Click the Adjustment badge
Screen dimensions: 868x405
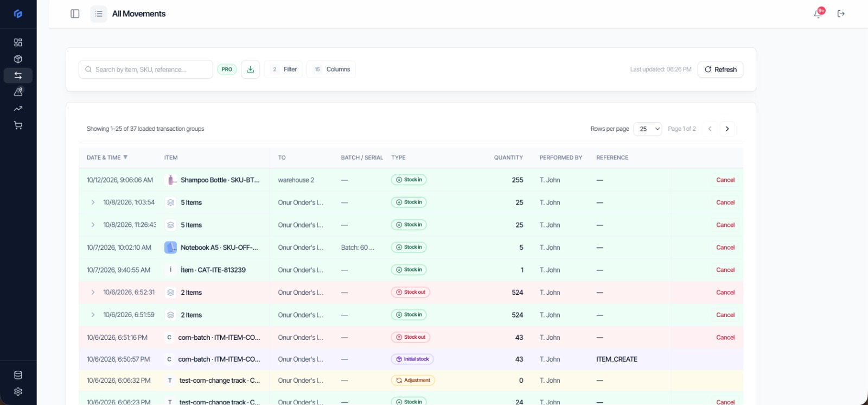pos(413,381)
